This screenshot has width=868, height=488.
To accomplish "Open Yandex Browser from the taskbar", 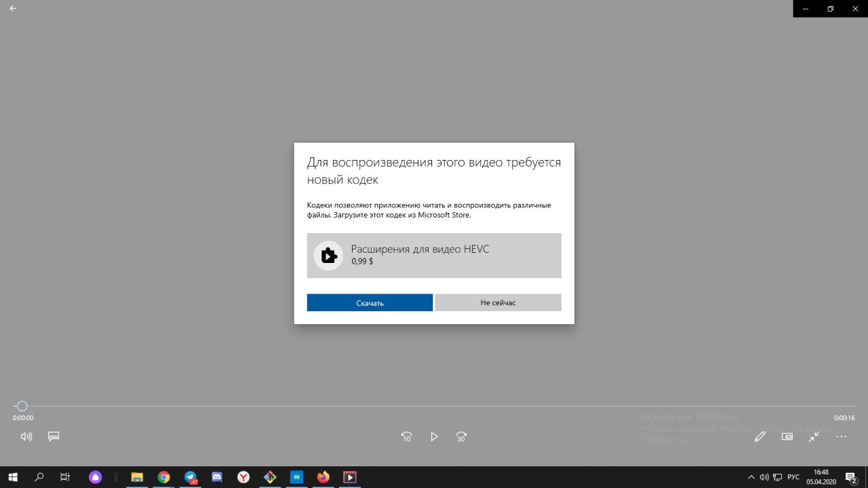I will click(243, 477).
